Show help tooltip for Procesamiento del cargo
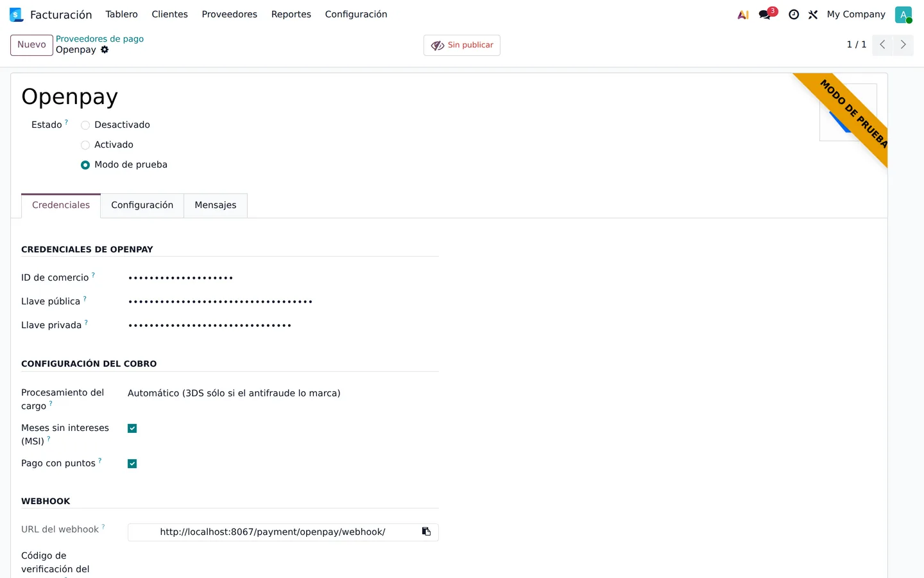Viewport: 924px width, 578px height. pyautogui.click(x=51, y=403)
